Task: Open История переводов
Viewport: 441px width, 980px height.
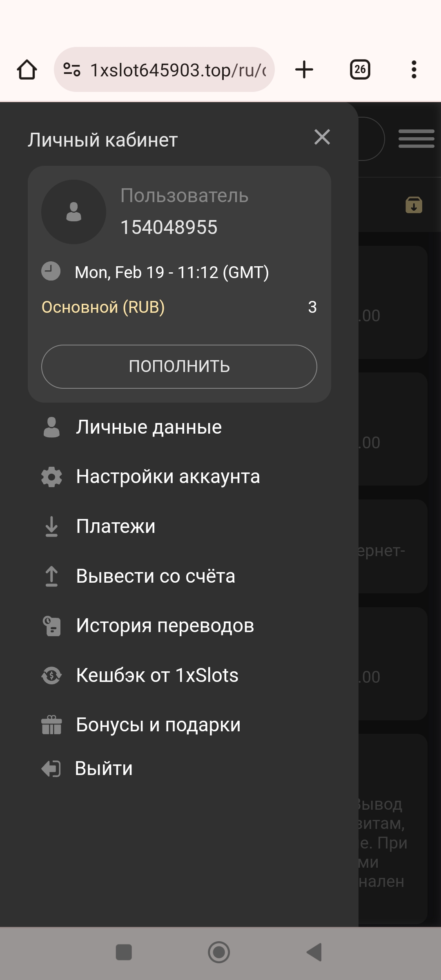Action: point(165,626)
